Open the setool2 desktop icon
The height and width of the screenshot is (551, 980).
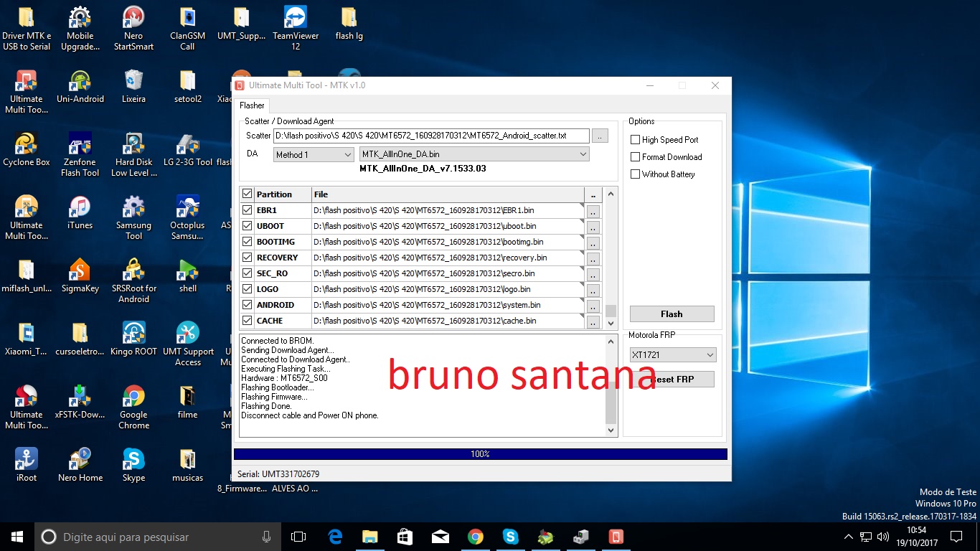(187, 87)
